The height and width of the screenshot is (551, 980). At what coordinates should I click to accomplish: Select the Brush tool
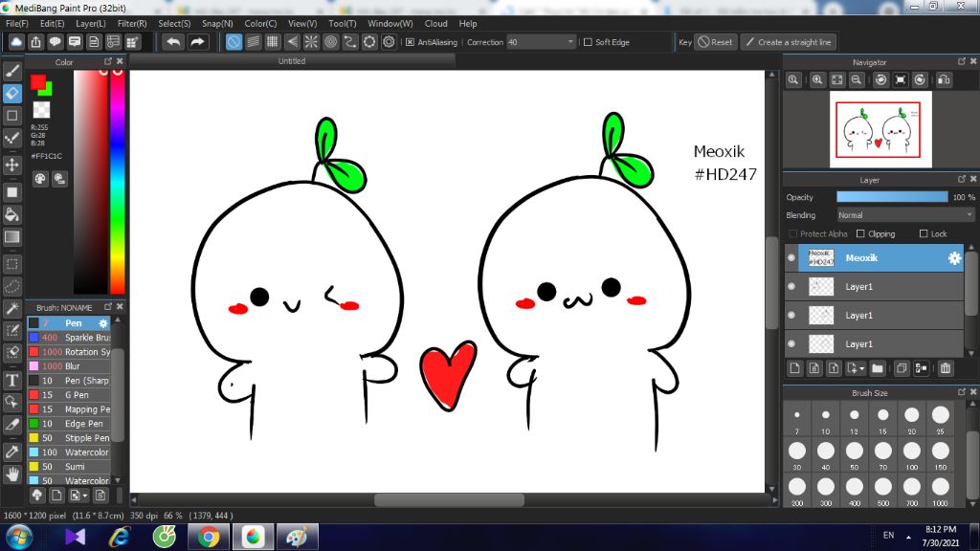point(11,71)
